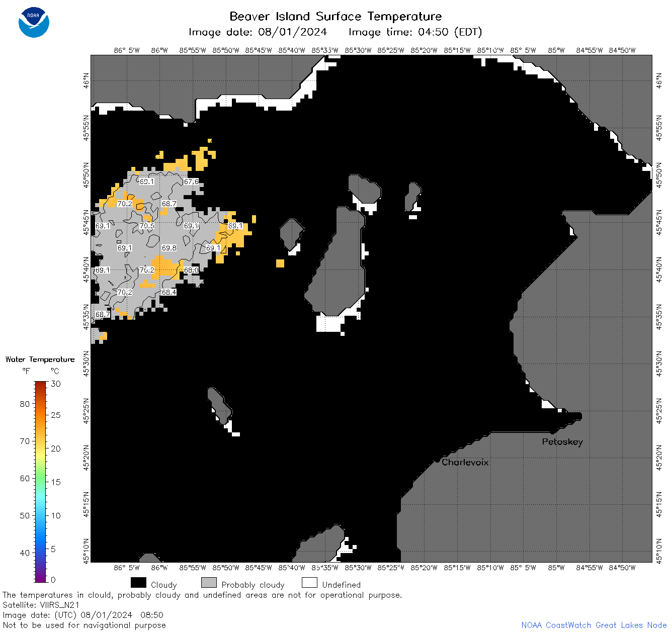Click the black Cloudy legend swatch

click(138, 583)
